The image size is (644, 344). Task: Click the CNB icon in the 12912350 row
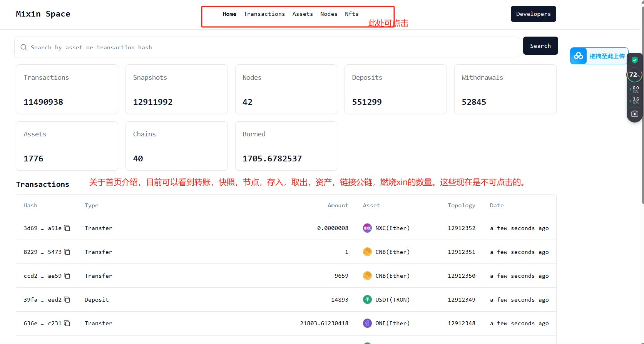(367, 276)
